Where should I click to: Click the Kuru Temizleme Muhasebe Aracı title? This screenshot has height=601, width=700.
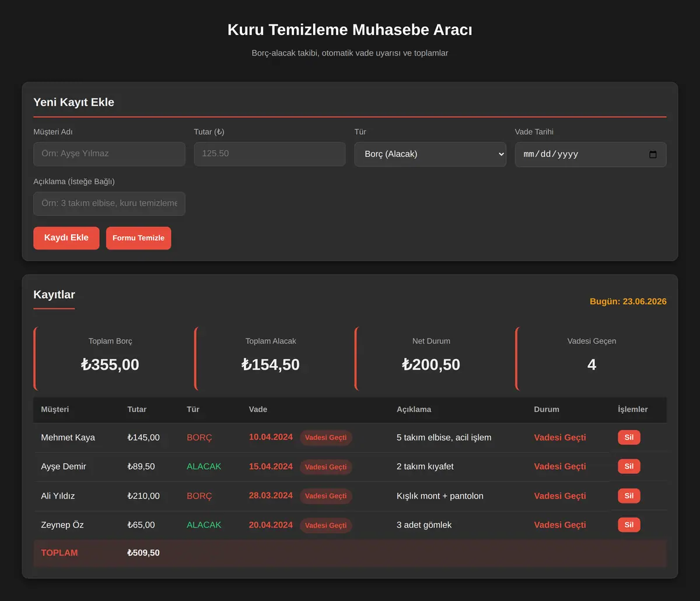(350, 30)
